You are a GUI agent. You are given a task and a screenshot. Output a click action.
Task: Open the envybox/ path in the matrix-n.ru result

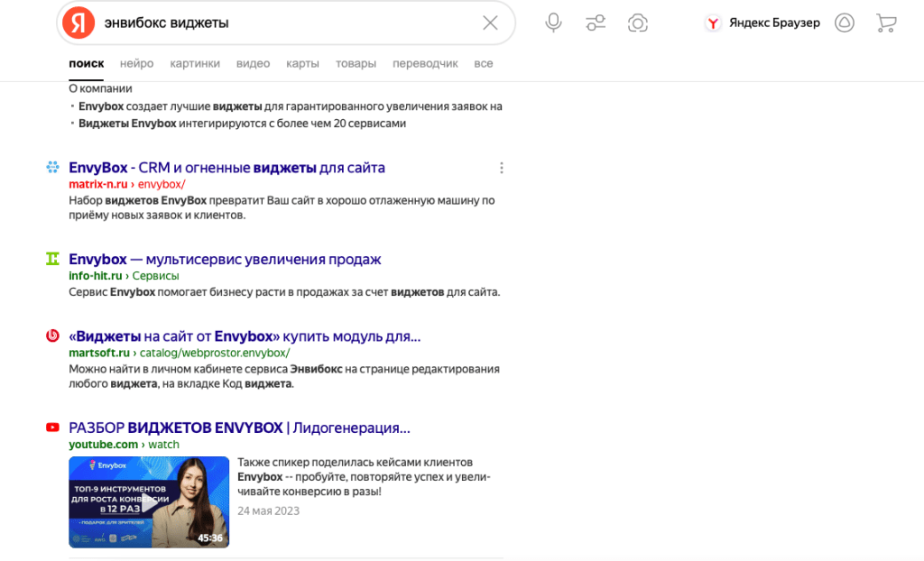point(162,185)
